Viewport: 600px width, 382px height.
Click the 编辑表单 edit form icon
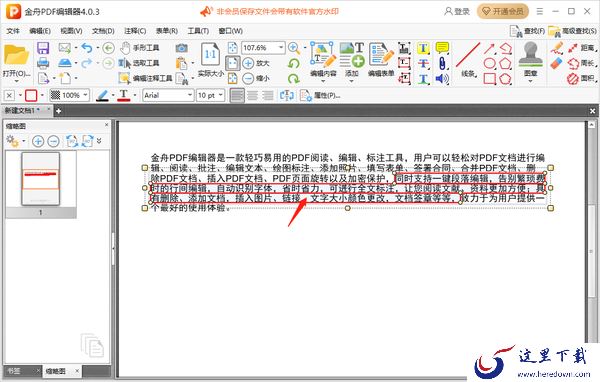(x=381, y=60)
